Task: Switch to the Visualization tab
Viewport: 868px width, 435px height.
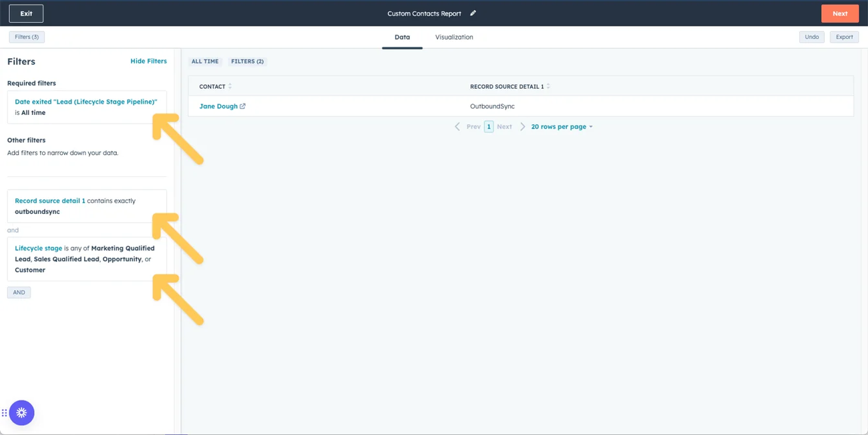Action: [453, 37]
